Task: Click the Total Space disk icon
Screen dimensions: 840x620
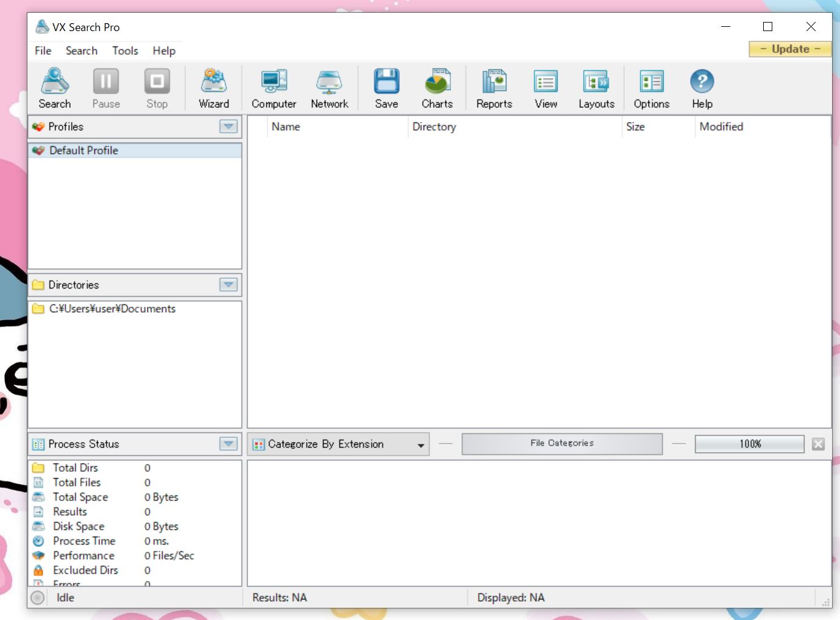Action: [x=38, y=497]
